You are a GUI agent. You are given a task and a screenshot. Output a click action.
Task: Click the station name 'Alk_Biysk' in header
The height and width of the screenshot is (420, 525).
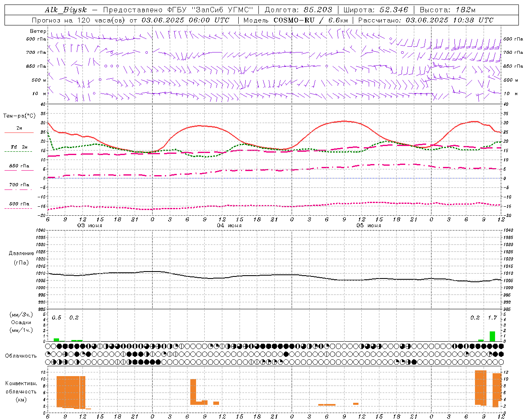pyautogui.click(x=66, y=10)
